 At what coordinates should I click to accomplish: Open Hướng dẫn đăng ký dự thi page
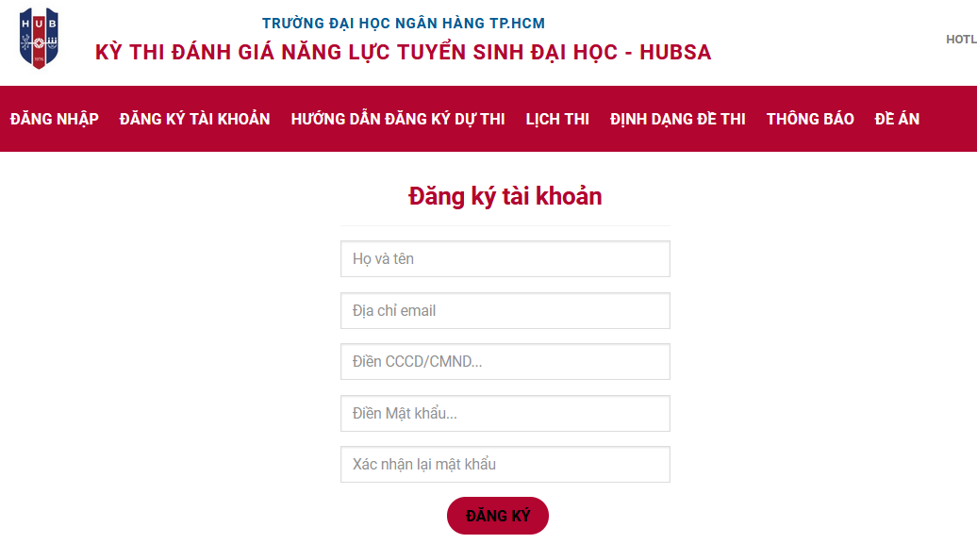[398, 119]
